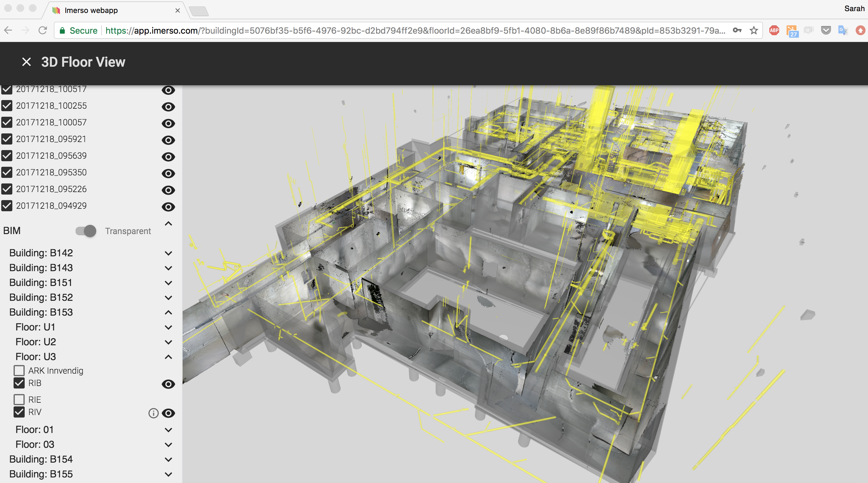Collapse Floor: U3 section

(168, 357)
